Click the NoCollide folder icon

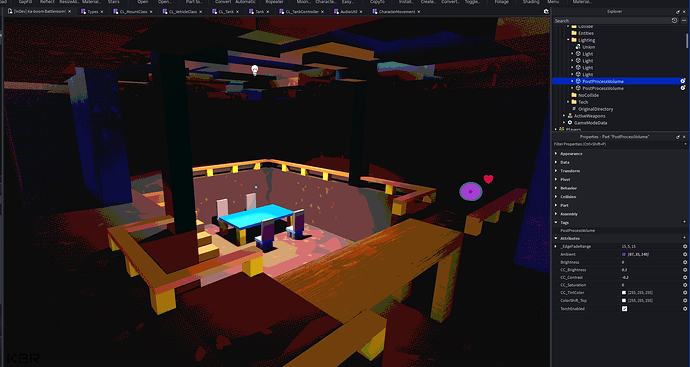[x=574, y=95]
